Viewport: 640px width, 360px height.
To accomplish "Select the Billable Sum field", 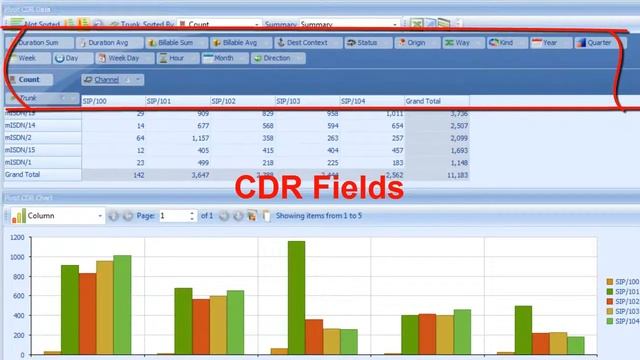I will coord(176,42).
